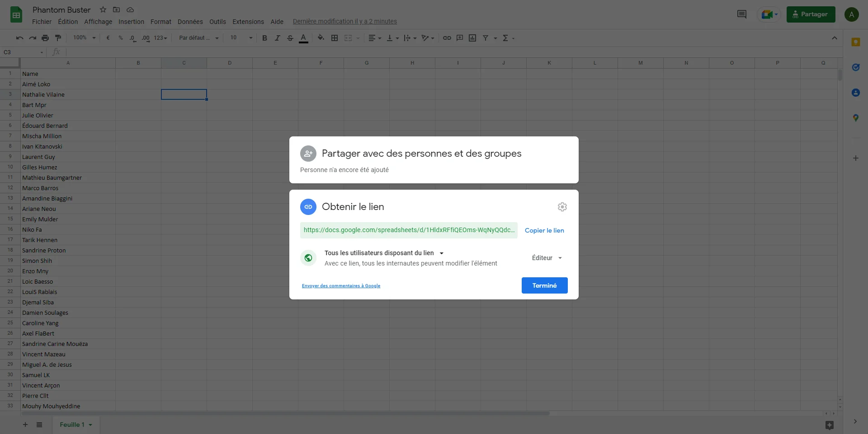The image size is (868, 434).
Task: Open horizontal align dropdown
Action: pos(375,38)
